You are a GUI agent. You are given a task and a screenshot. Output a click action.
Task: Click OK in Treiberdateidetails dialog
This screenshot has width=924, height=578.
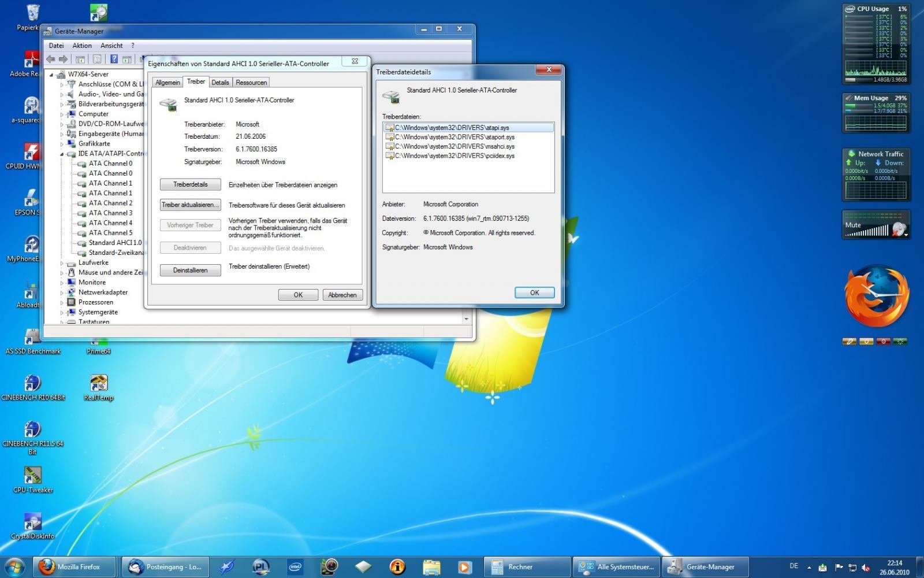click(x=534, y=292)
